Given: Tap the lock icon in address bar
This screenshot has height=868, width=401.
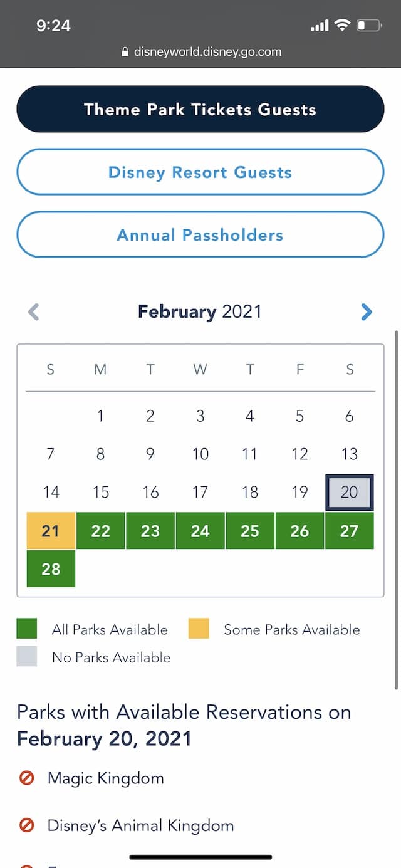Looking at the screenshot, I should pos(125,52).
